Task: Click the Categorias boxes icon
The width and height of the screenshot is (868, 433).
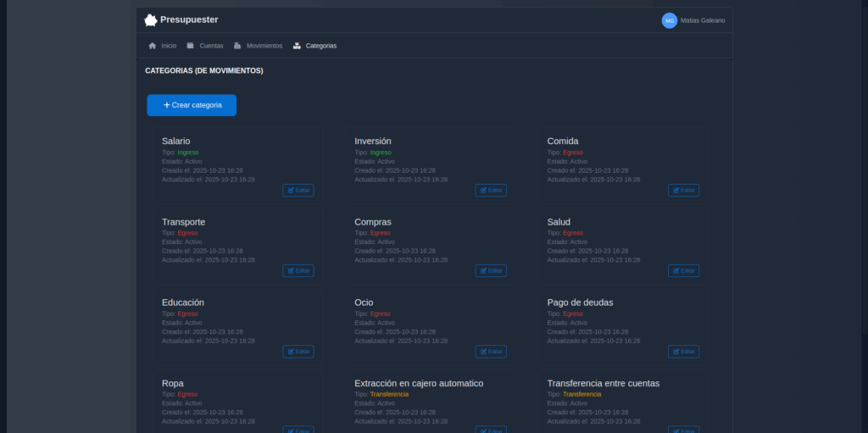Action: pyautogui.click(x=297, y=46)
